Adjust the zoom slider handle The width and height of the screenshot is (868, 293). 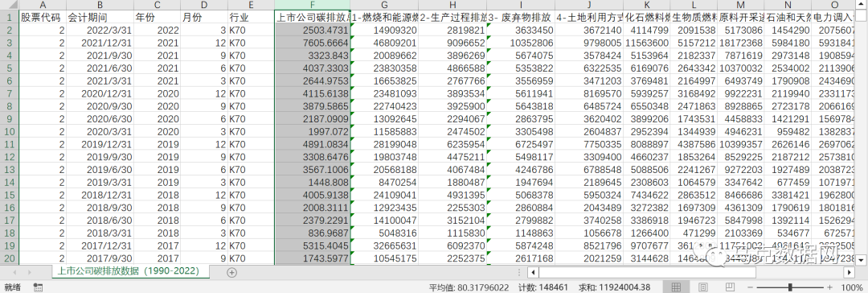click(789, 287)
